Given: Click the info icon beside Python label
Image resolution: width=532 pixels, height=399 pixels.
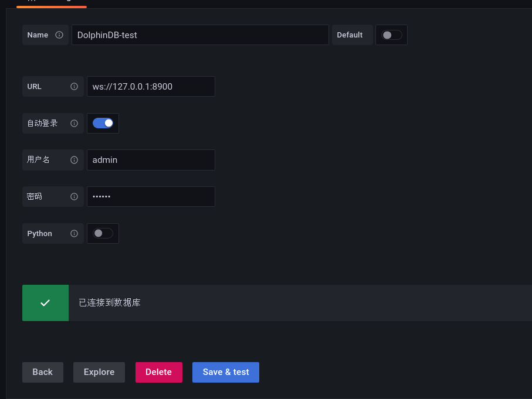Looking at the screenshot, I should 74,234.
